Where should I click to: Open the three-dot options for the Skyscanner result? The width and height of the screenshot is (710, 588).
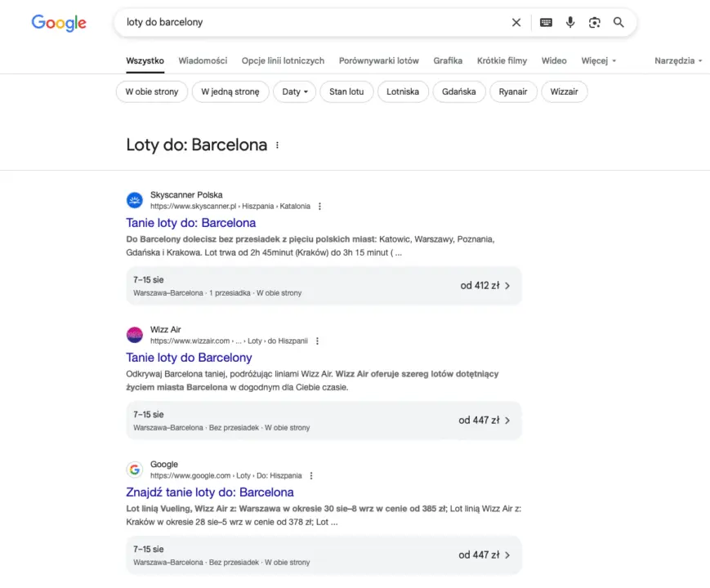point(319,207)
